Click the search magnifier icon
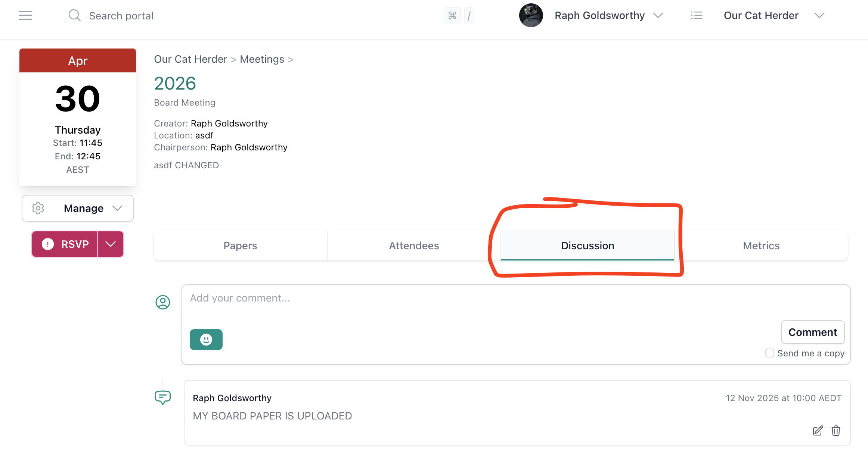 pos(74,15)
